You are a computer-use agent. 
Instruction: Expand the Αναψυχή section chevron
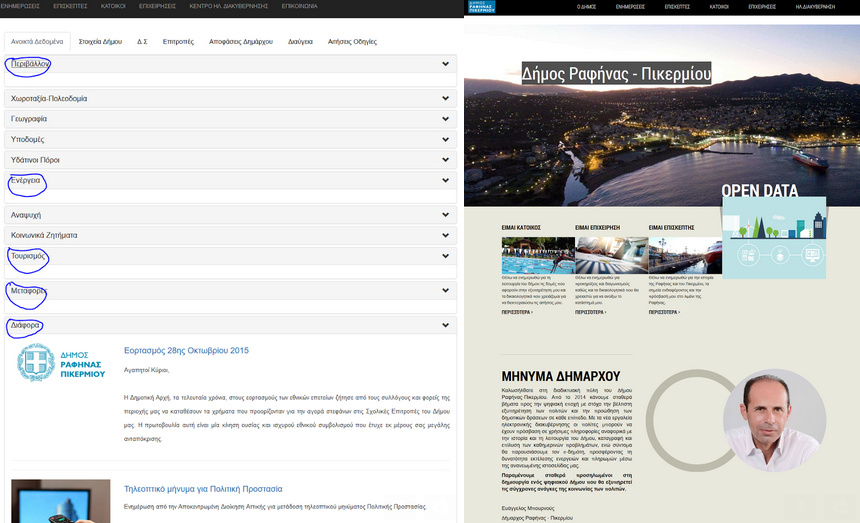click(445, 215)
